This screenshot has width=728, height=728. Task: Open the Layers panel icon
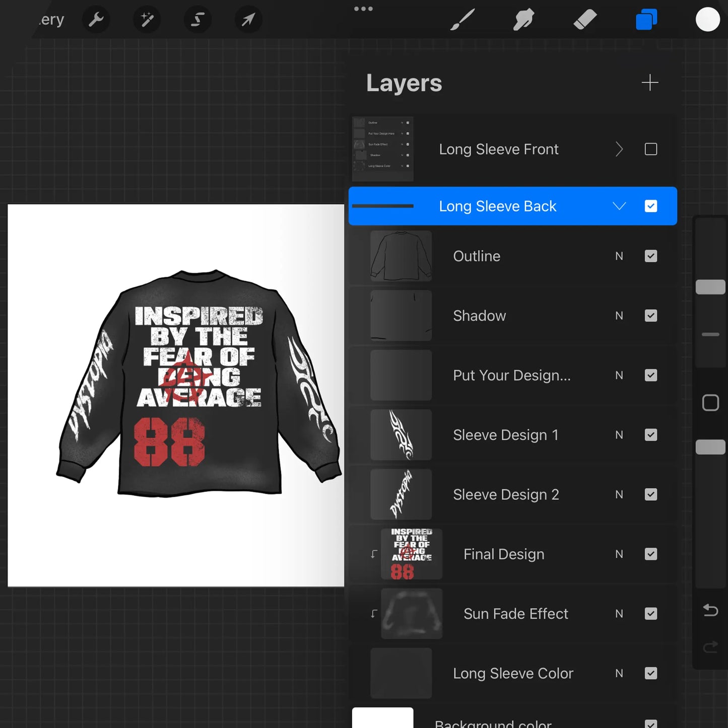(646, 19)
